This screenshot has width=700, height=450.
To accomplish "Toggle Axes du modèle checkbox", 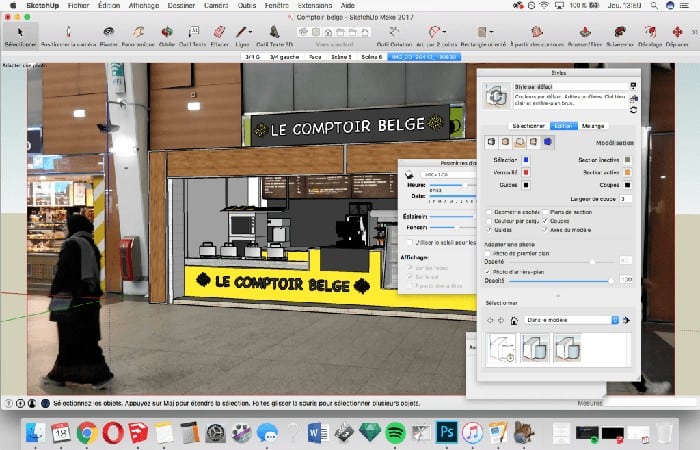I will pos(545,230).
